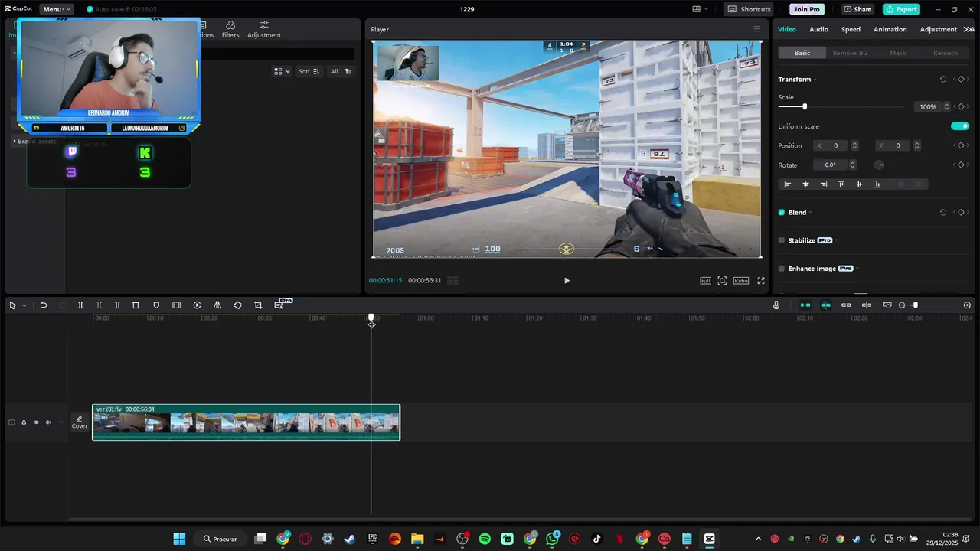Lock the video track

click(x=24, y=422)
